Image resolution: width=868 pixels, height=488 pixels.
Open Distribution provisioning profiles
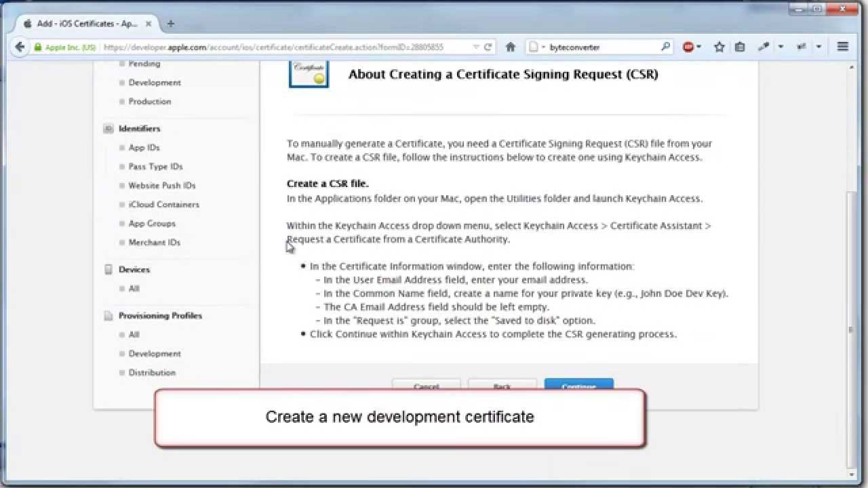pos(152,373)
